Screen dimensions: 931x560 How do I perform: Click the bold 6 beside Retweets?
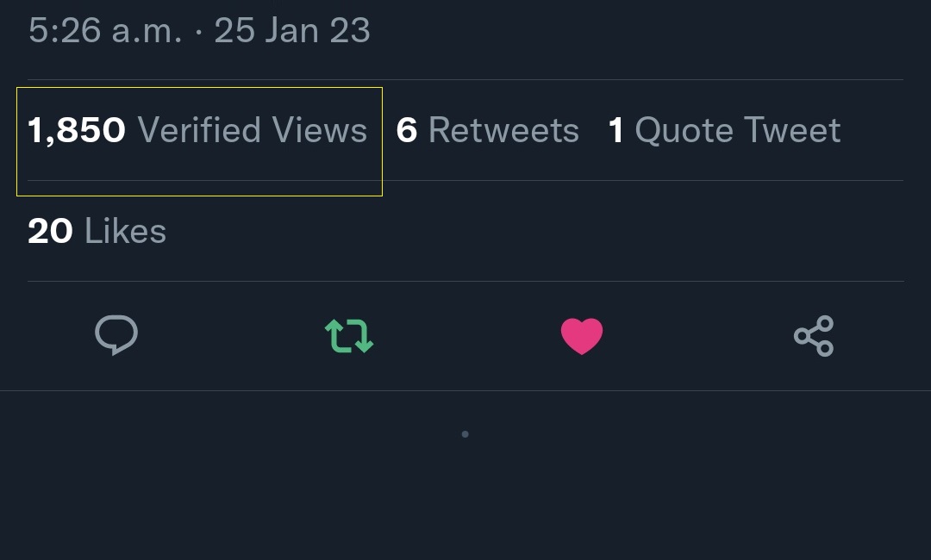click(407, 131)
